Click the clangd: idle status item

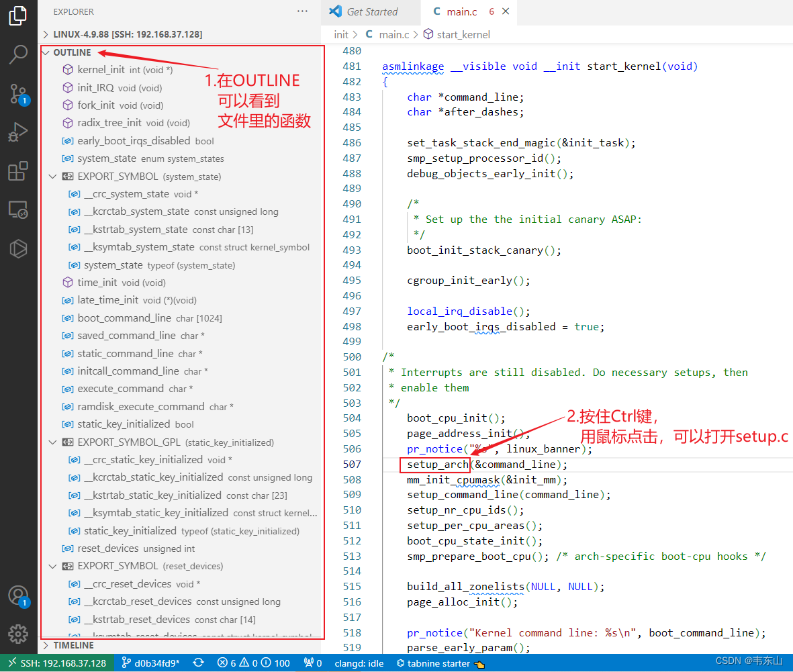pos(359,663)
